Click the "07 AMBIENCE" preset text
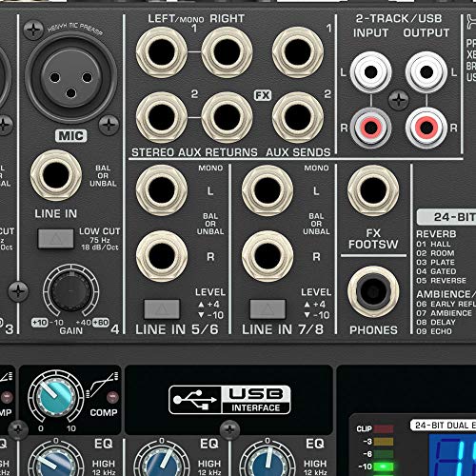This screenshot has height=476, width=476. (444, 313)
